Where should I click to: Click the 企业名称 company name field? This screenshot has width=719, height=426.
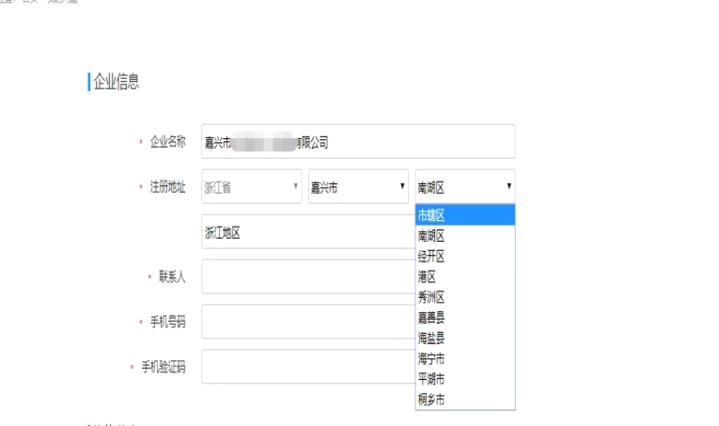click(358, 142)
